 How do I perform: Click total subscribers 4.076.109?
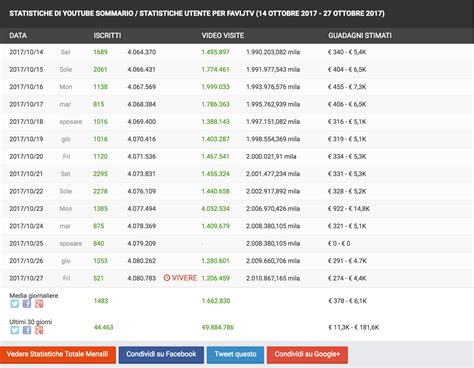click(x=142, y=191)
